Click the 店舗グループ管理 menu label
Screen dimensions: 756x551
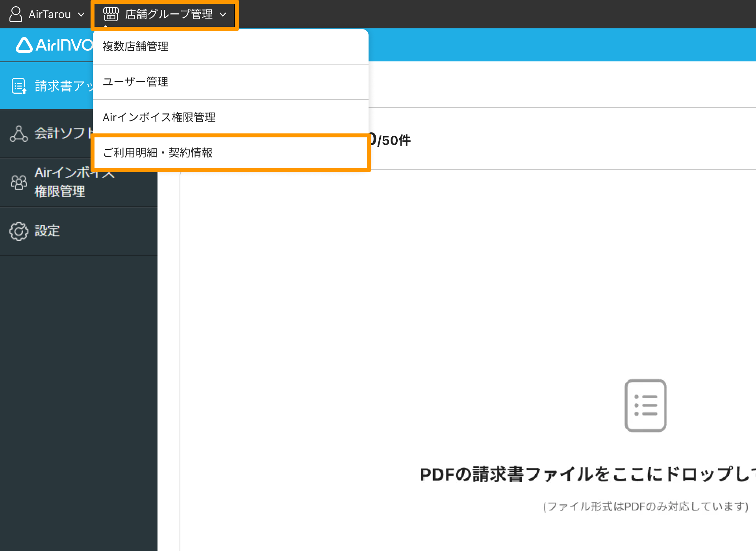[x=169, y=14]
